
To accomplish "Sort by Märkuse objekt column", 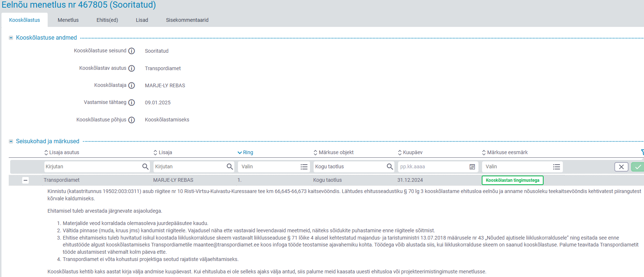I will click(x=333, y=152).
